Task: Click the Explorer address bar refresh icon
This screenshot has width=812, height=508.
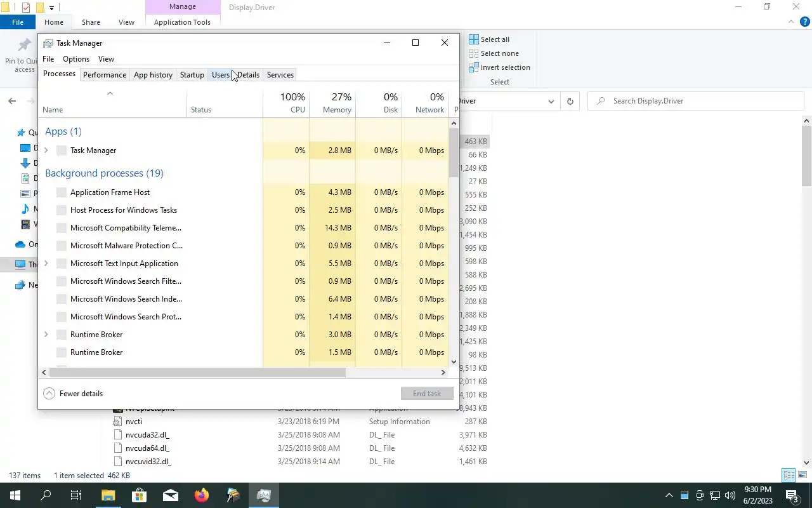Action: click(x=570, y=101)
